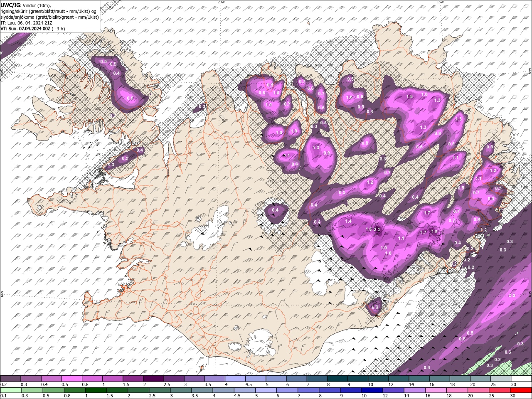
Task: Select the 'rigning/skúrir (grænt/blátt/rautt' legend text line
Action: tap(49, 11)
